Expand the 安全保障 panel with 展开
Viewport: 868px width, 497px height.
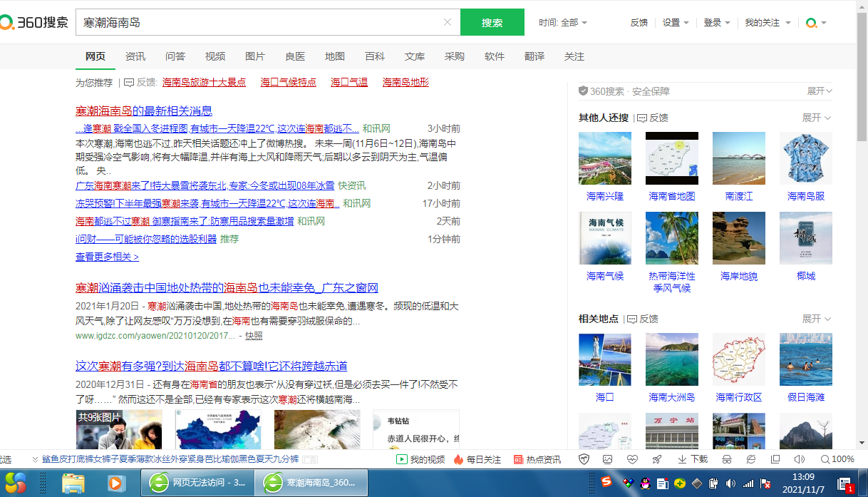[820, 91]
